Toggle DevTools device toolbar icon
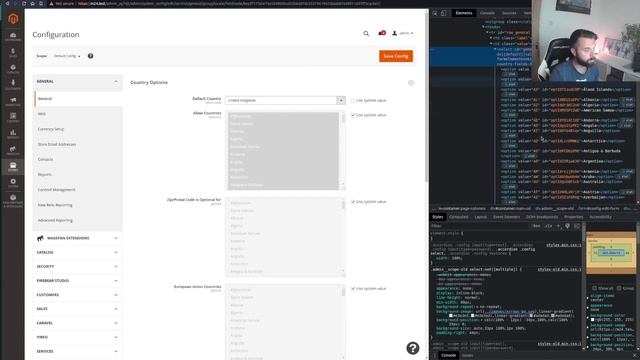The width and height of the screenshot is (640, 360). pos(444,13)
